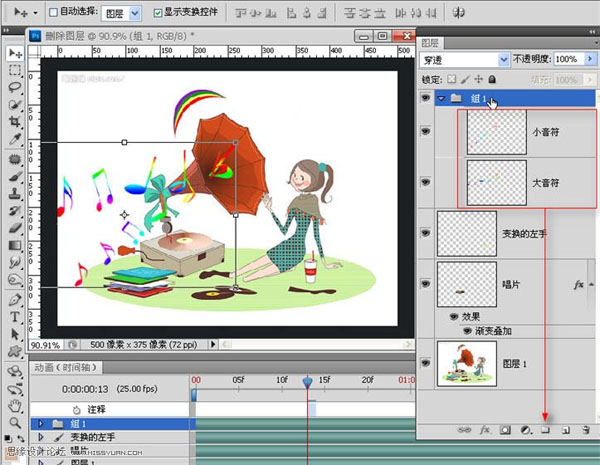This screenshot has height=465, width=600.
Task: Select the Rectangular Marquee tool
Action: tap(15, 71)
